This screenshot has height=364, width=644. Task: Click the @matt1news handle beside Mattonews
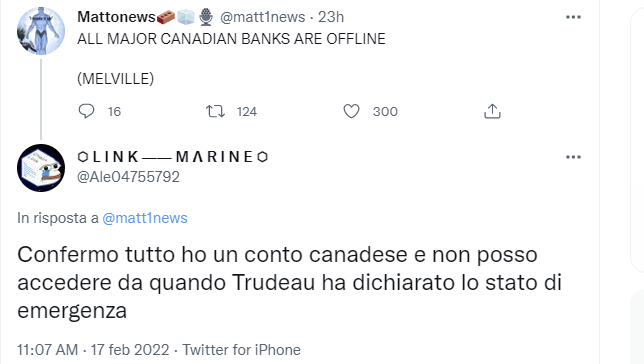click(262, 17)
